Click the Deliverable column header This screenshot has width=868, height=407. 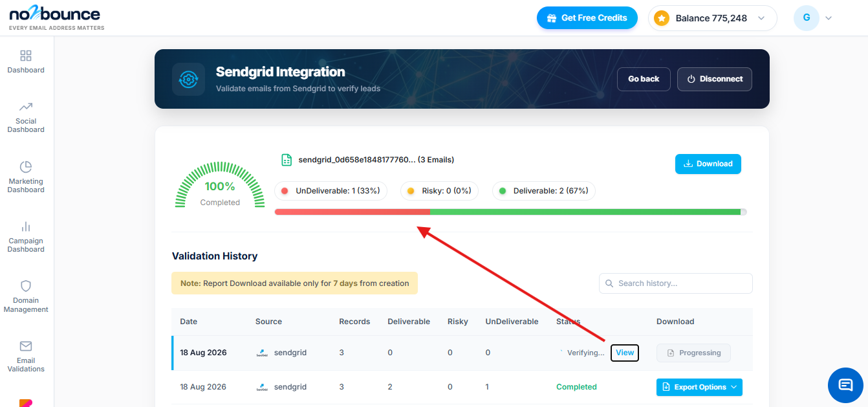[409, 322]
